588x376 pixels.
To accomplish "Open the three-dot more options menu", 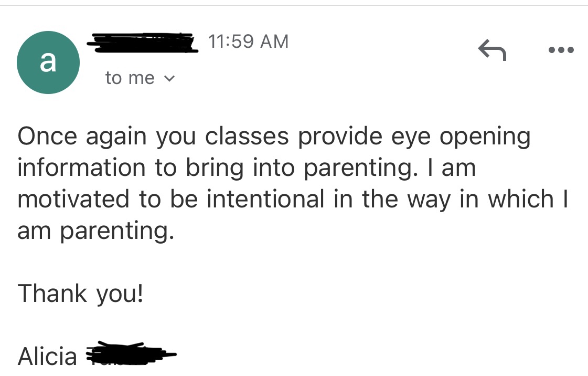I will pyautogui.click(x=560, y=50).
